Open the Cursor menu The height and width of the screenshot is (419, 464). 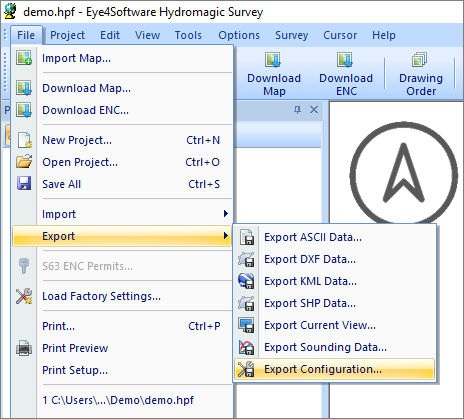(x=340, y=35)
